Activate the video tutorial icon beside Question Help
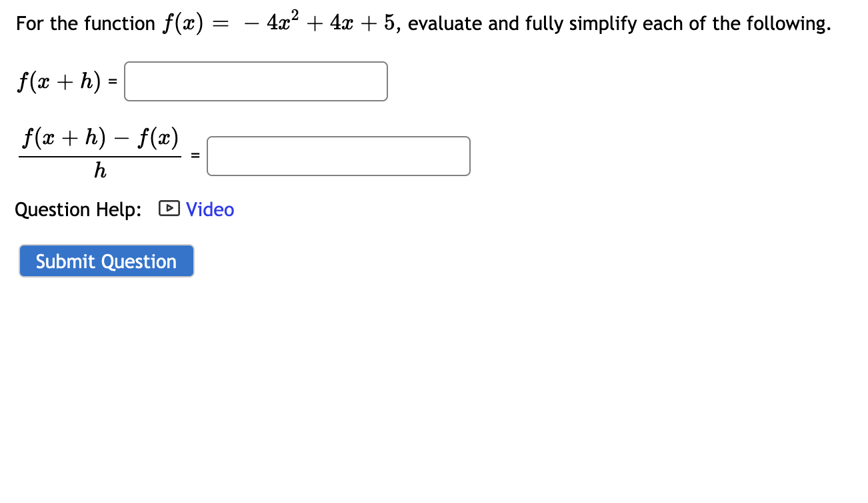This screenshot has height=503, width=868. click(x=169, y=209)
